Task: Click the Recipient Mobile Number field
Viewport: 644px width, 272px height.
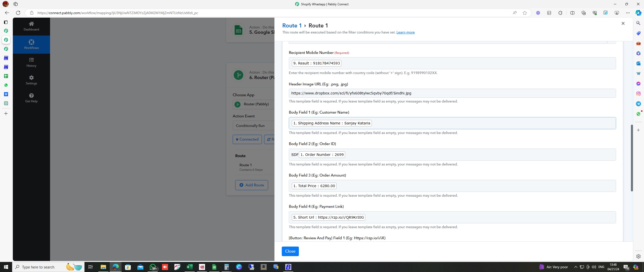Action: [x=452, y=63]
